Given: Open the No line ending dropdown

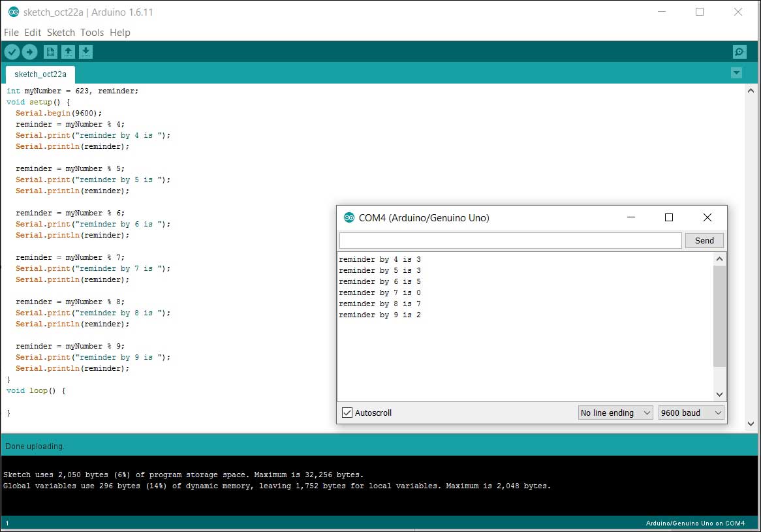Looking at the screenshot, I should click(x=615, y=413).
